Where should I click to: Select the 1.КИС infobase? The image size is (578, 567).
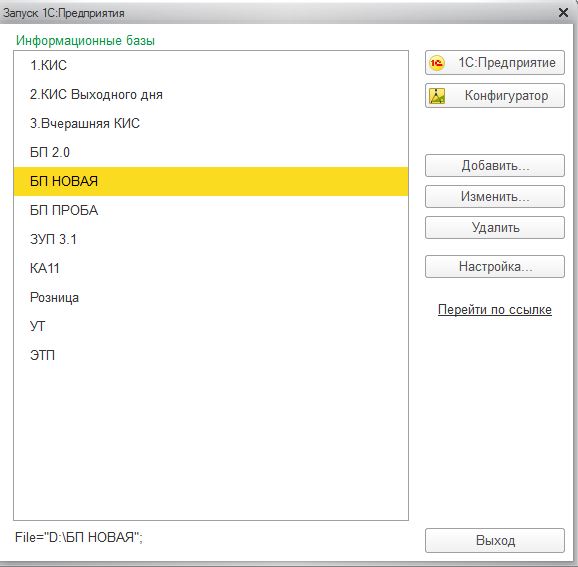tap(211, 65)
